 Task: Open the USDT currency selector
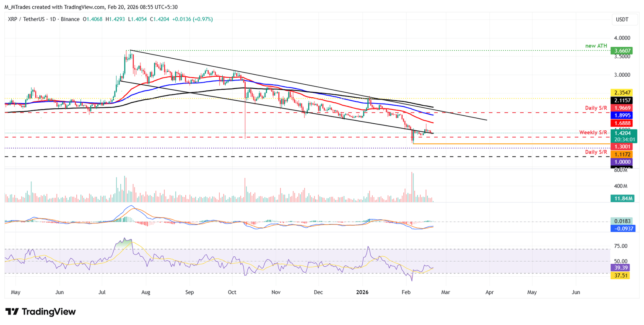click(x=621, y=19)
